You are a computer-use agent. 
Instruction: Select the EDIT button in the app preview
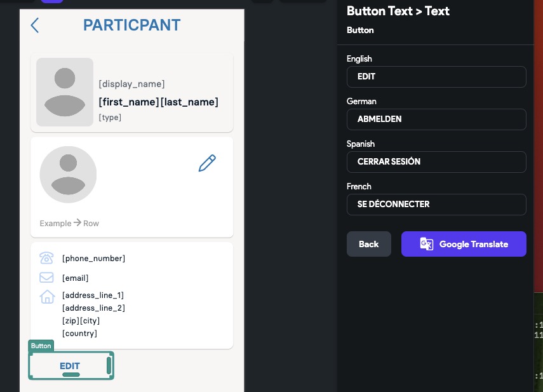click(x=70, y=366)
